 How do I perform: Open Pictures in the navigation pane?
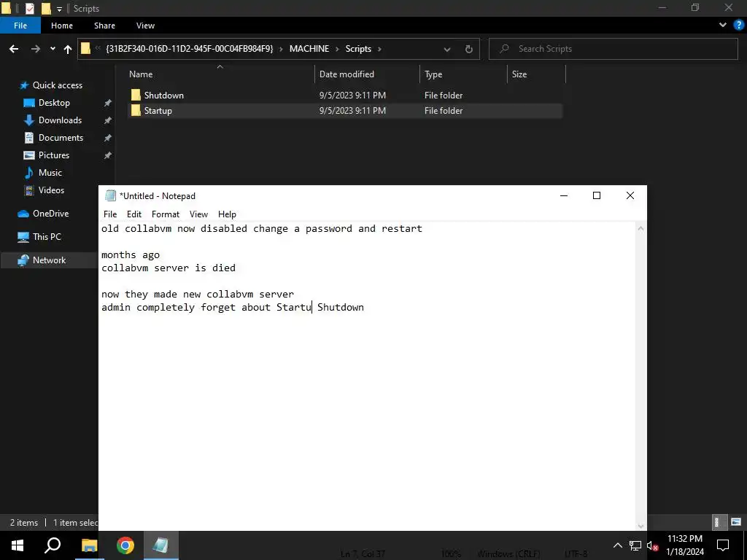click(54, 155)
